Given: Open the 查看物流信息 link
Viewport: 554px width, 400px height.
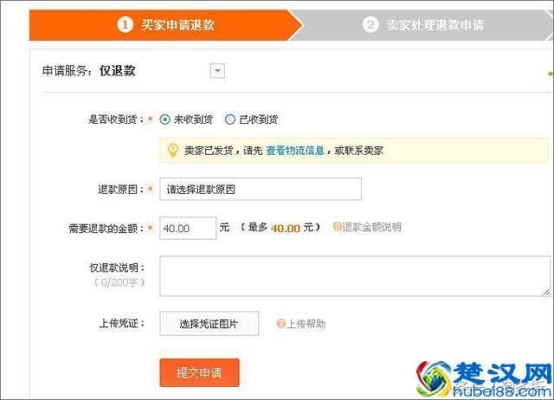Looking at the screenshot, I should (x=295, y=151).
